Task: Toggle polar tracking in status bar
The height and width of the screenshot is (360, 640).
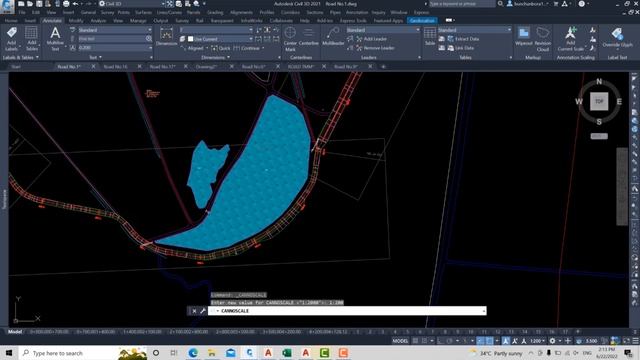Action: click(x=449, y=341)
